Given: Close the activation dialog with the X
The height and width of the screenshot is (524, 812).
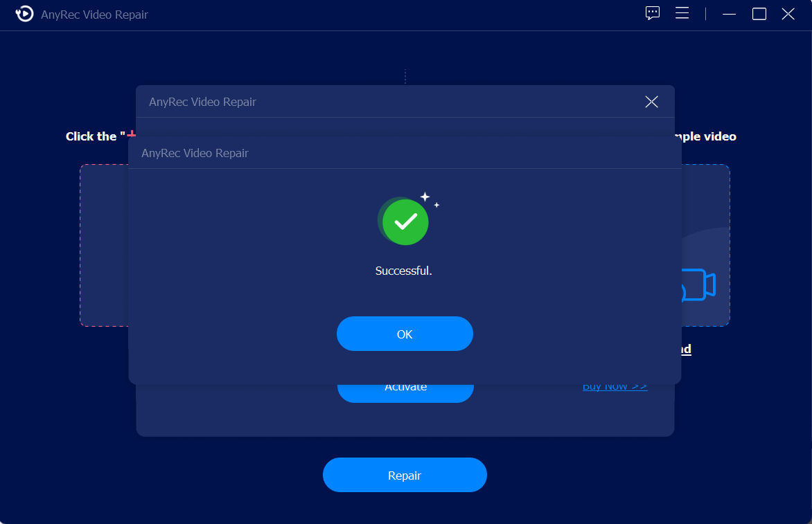Looking at the screenshot, I should click(x=651, y=102).
